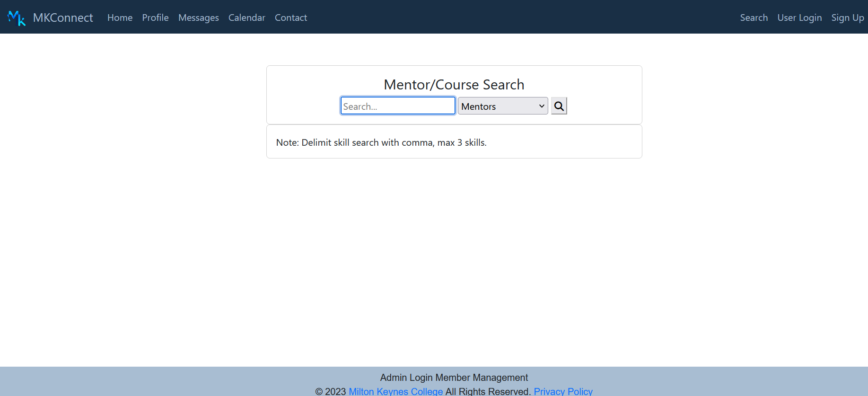
Task: Open the Profile page
Action: (155, 18)
